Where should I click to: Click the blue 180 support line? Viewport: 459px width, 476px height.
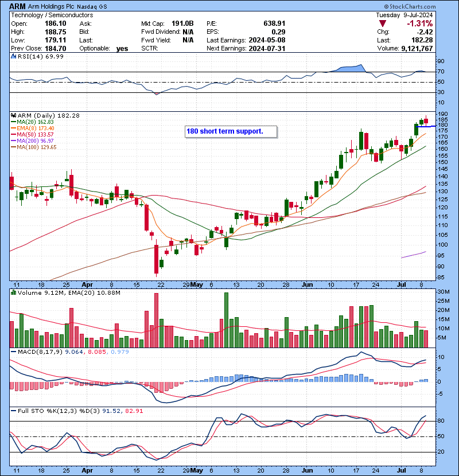tap(426, 126)
